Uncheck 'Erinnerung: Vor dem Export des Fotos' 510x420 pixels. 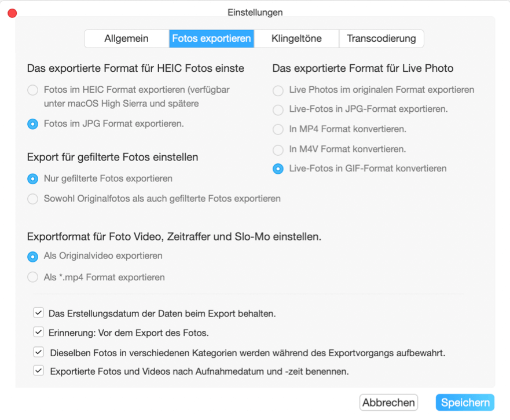[x=38, y=332]
